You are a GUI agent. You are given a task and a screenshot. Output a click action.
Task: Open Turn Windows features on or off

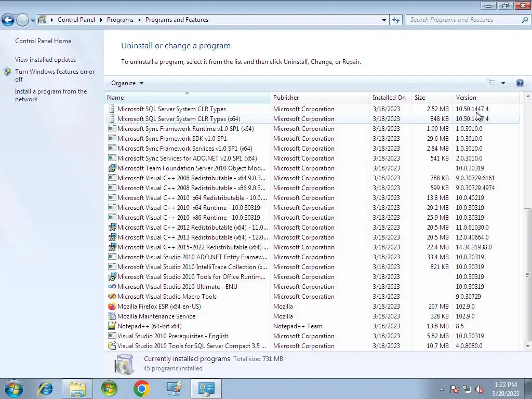pyautogui.click(x=55, y=75)
